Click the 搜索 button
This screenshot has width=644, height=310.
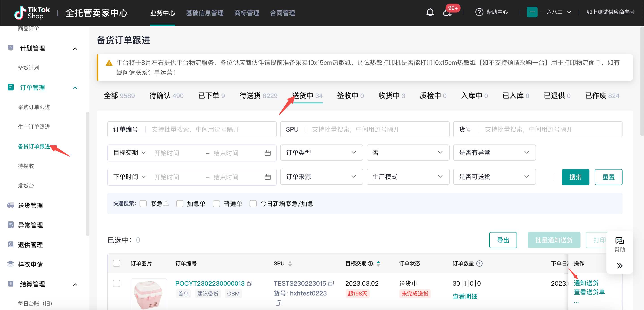tap(575, 177)
